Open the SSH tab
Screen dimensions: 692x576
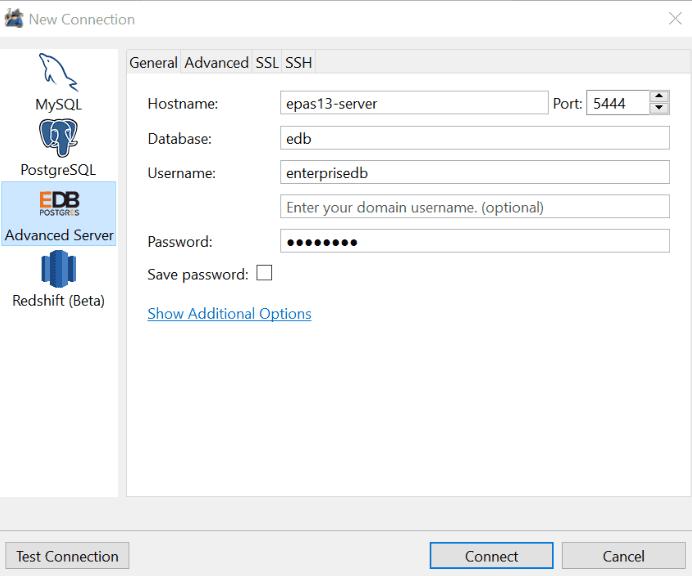(x=298, y=62)
